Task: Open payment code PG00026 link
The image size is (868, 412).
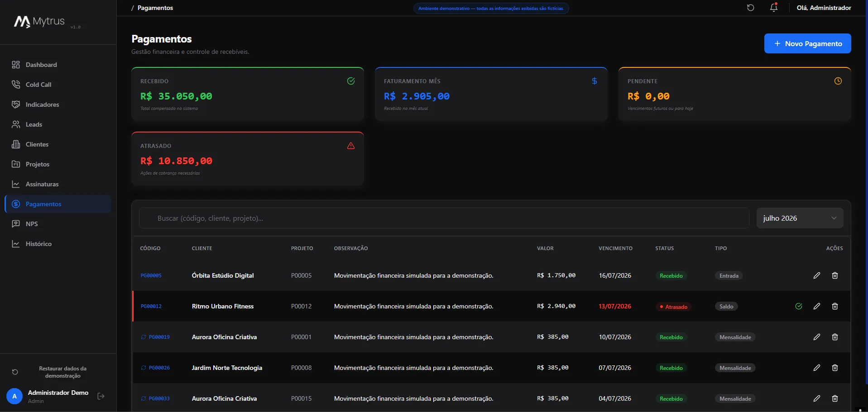Action: tap(159, 368)
